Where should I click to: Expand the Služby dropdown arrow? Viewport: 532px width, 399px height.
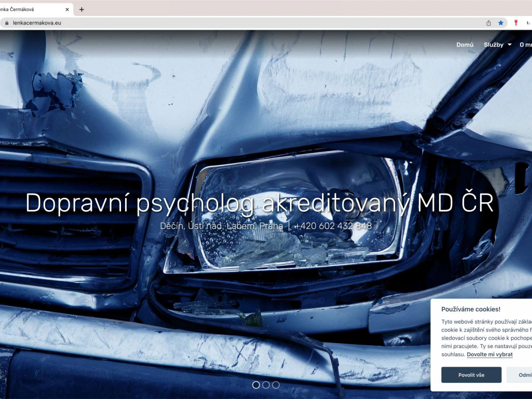(509, 45)
